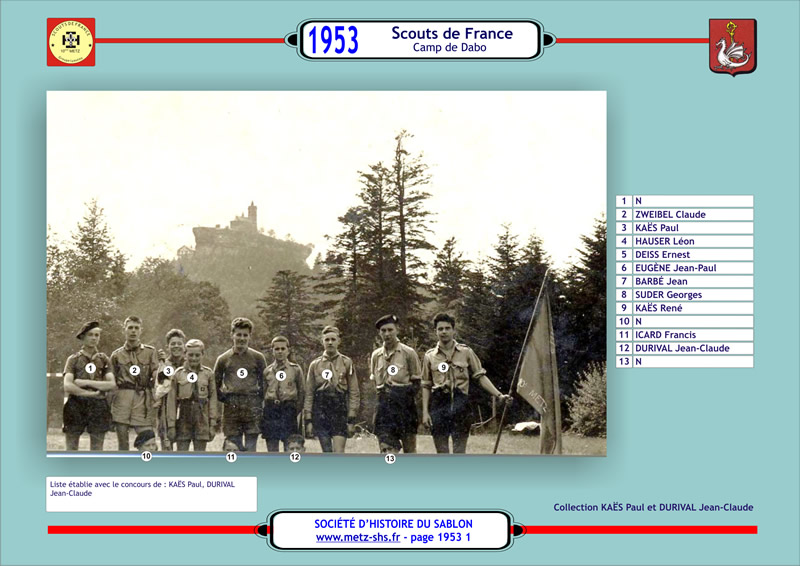Click the 'Camp de Dabo' subtitle
This screenshot has width=800, height=566.
(x=449, y=47)
